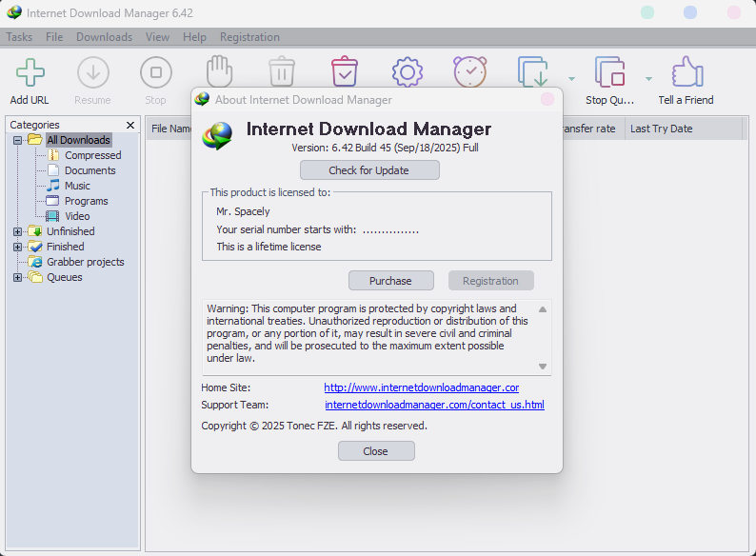Click the Add URL plus icon
The width and height of the screenshot is (756, 556).
[x=30, y=72]
